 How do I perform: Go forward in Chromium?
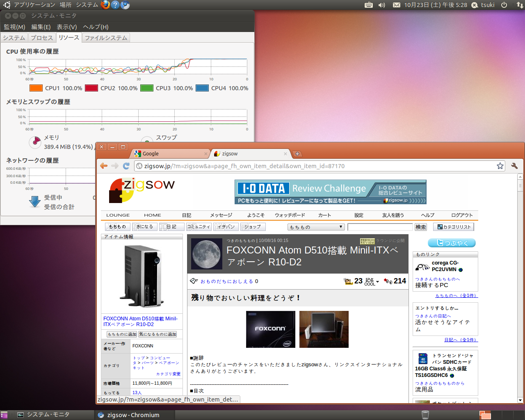[115, 166]
